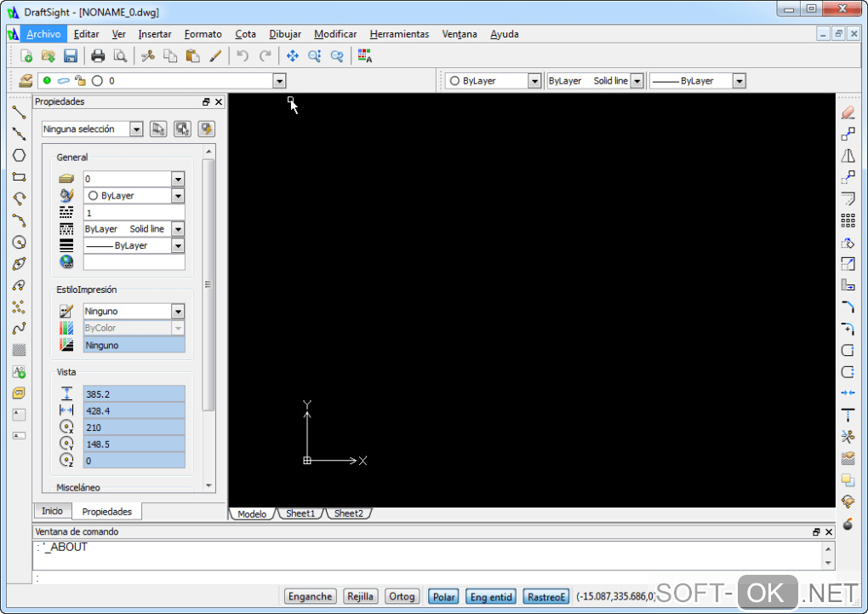Select the Hatch tool icon
Screen dimensions: 868x614
tap(19, 350)
